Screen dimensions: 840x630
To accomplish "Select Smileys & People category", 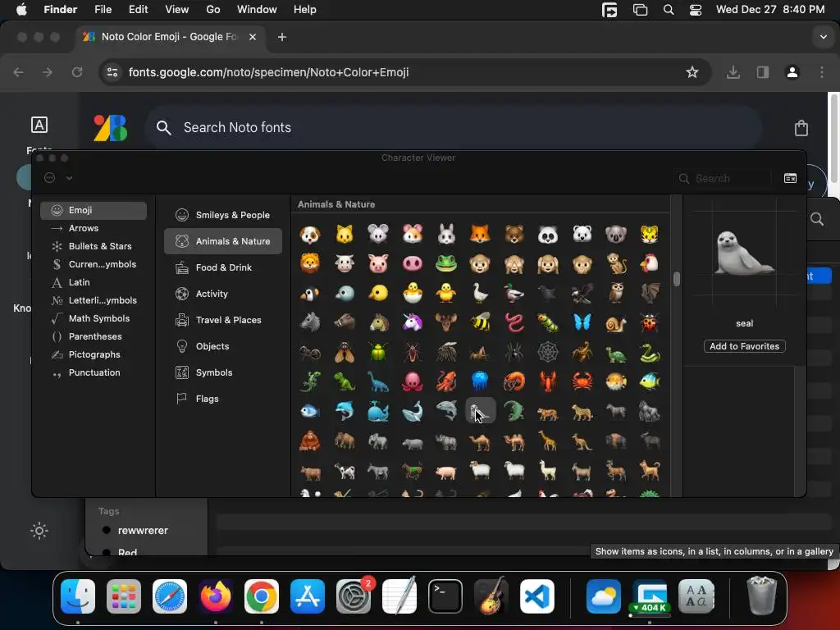I will click(223, 215).
